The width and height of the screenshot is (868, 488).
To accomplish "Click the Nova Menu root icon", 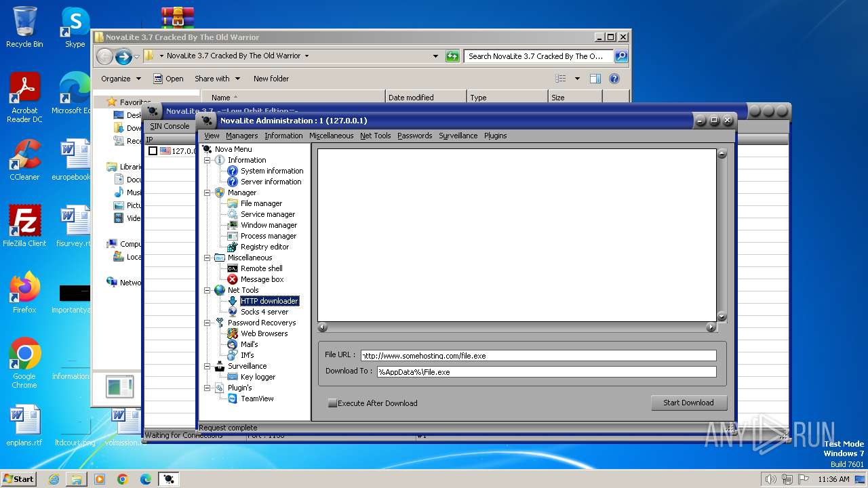I will click(207, 149).
